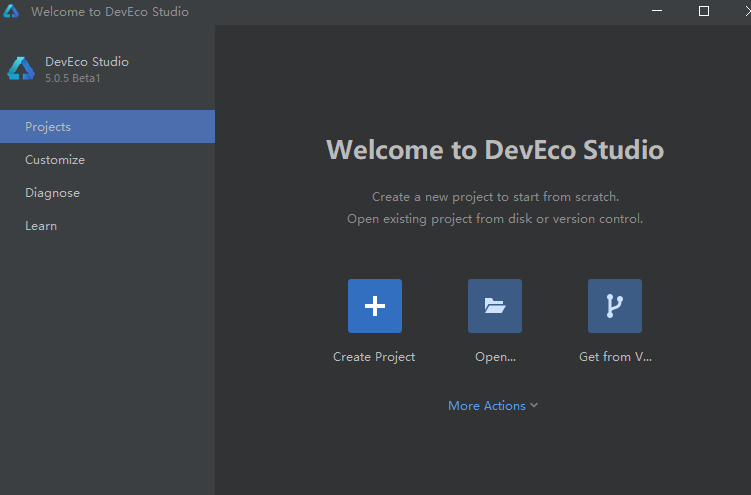Click the DevEco app icon in title bar

click(13, 12)
